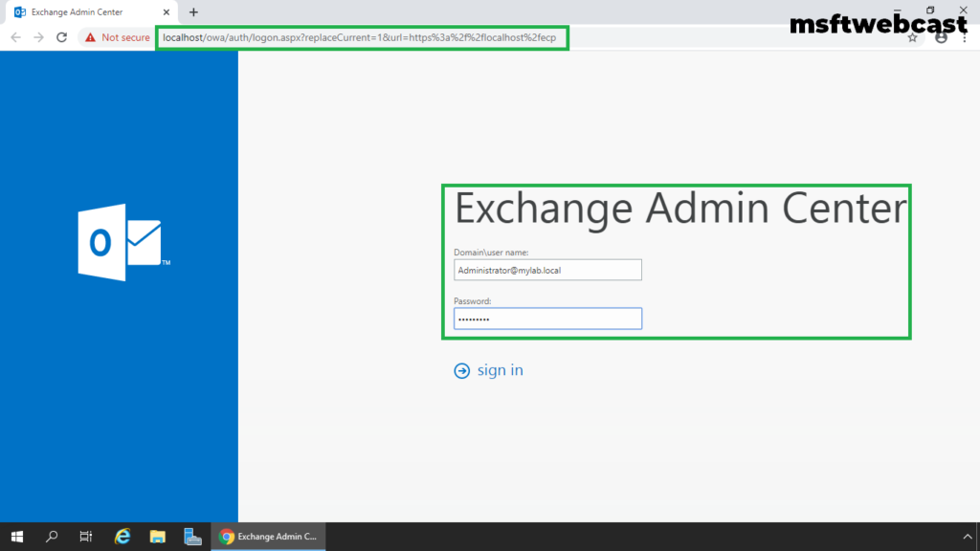Open the Chrome three-dot menu
This screenshot has height=551, width=980.
(x=965, y=38)
